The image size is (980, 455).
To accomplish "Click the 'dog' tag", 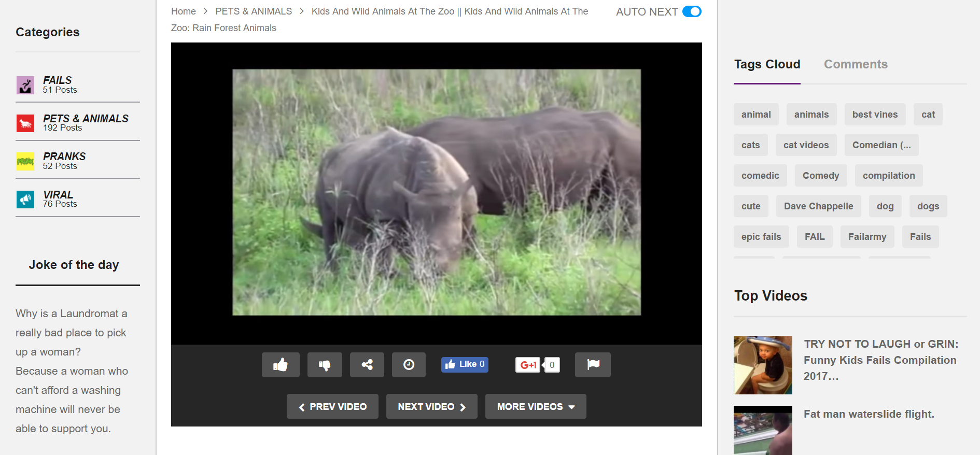I will [x=885, y=206].
